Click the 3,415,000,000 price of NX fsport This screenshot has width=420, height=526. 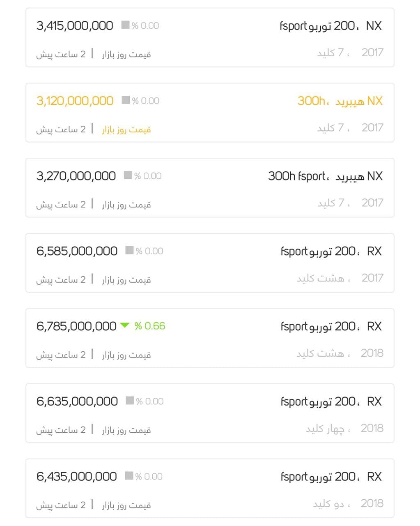click(x=75, y=26)
